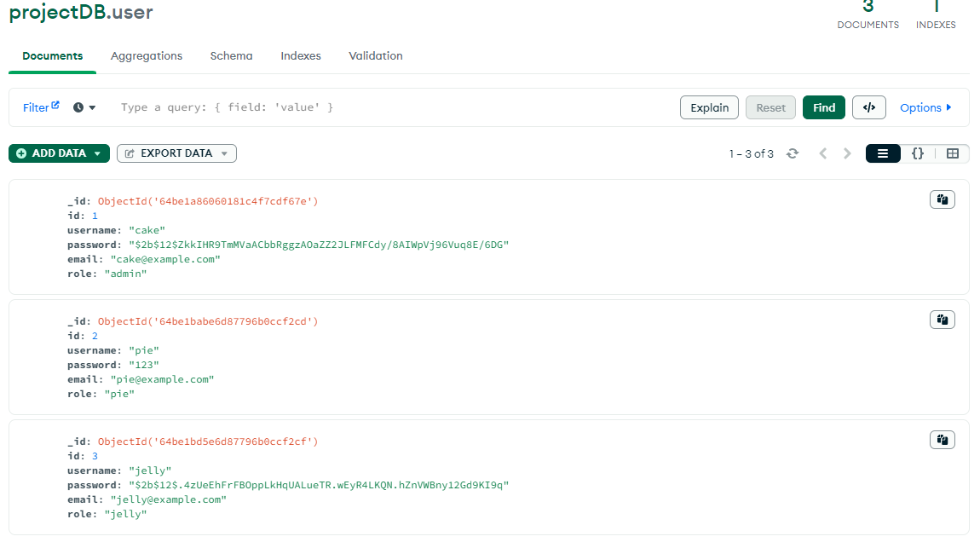The image size is (980, 548).
Task: Click the projectDB.user namespace title
Action: coord(81,11)
